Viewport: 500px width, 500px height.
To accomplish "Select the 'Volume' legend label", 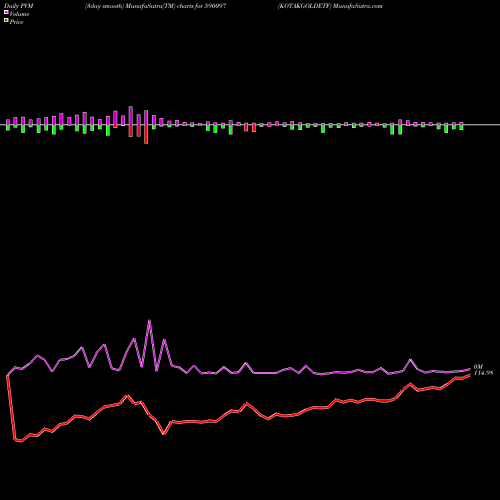I will click(19, 14).
